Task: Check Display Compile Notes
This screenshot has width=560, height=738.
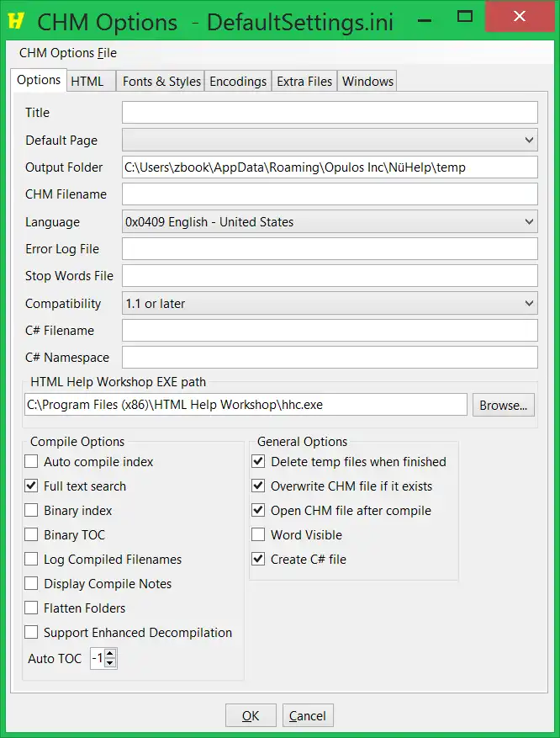Action: 31,584
